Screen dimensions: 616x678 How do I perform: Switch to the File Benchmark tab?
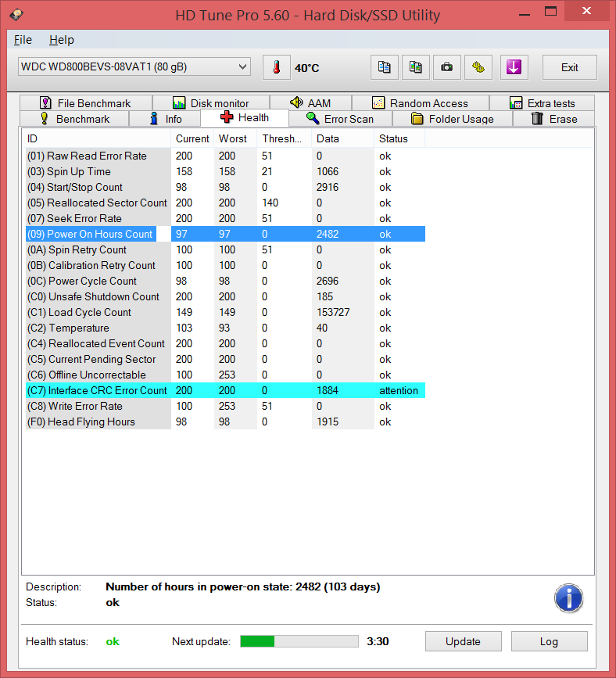click(86, 103)
